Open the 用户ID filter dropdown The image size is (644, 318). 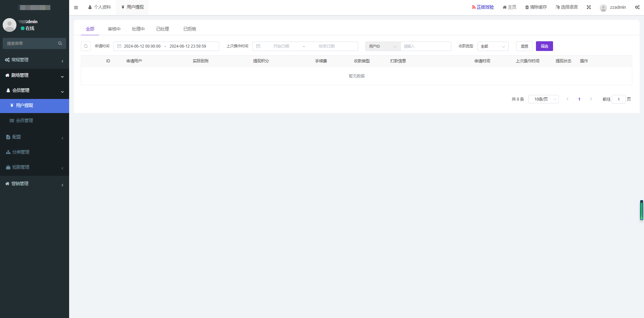coord(383,46)
